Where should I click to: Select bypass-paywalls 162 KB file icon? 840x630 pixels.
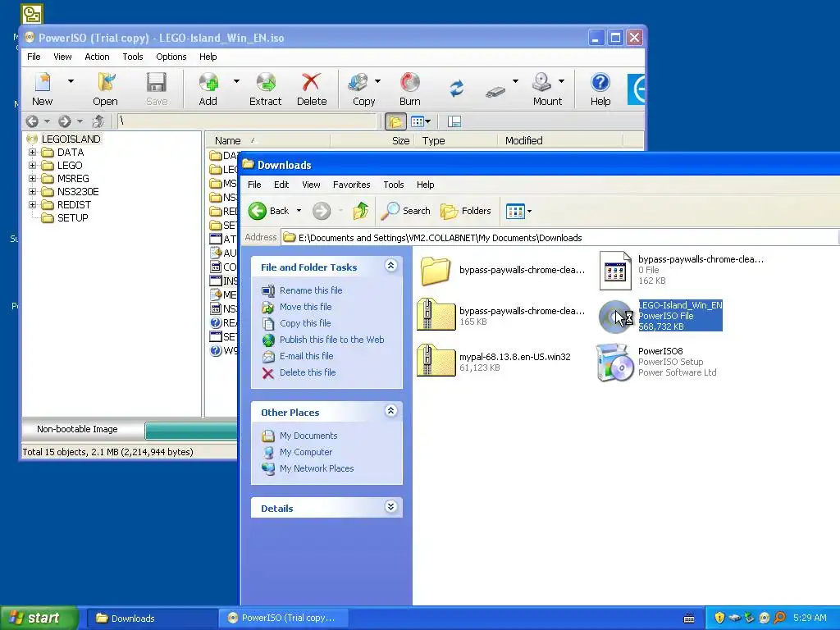[x=615, y=270]
